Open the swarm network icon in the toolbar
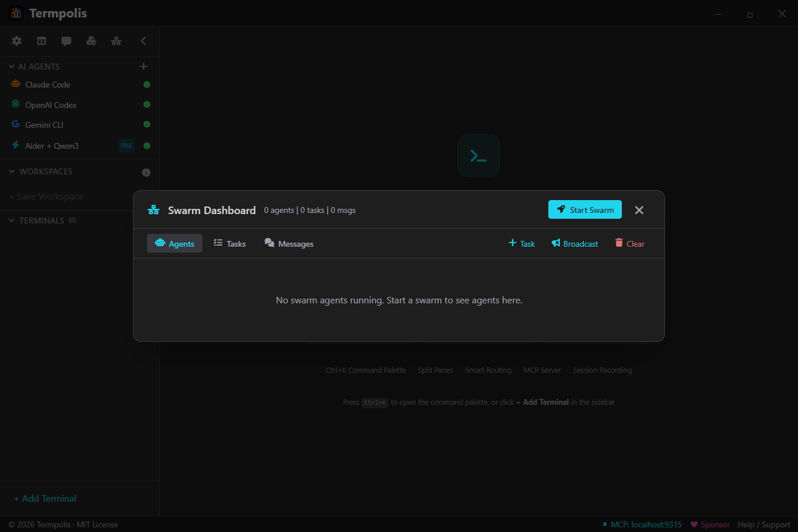Screen dimensions: 798x532 pyautogui.click(x=116, y=41)
